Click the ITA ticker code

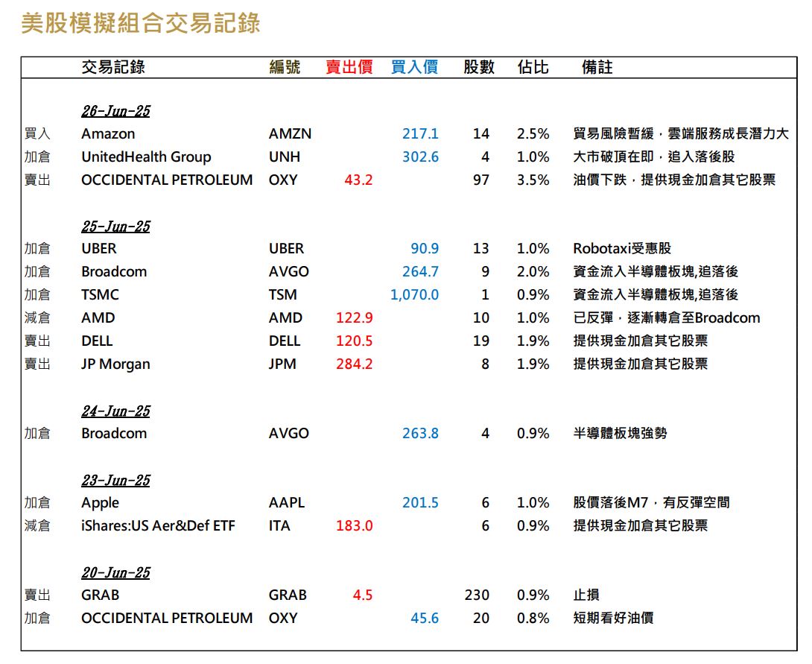[279, 525]
